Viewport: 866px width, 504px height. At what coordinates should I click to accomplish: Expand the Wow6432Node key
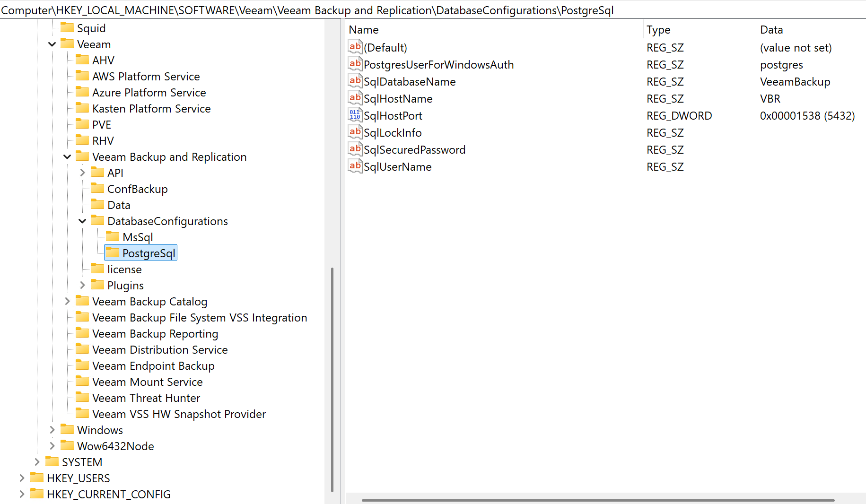point(52,446)
